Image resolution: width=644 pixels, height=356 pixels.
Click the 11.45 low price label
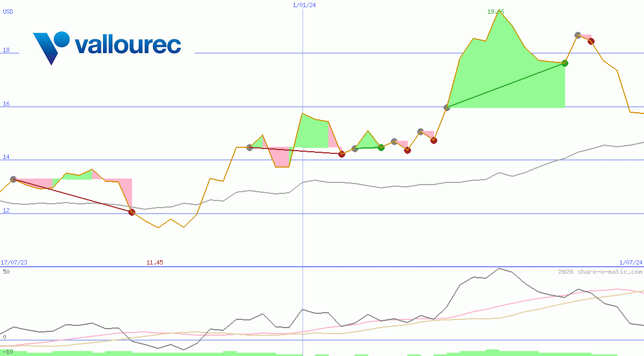pyautogui.click(x=155, y=262)
